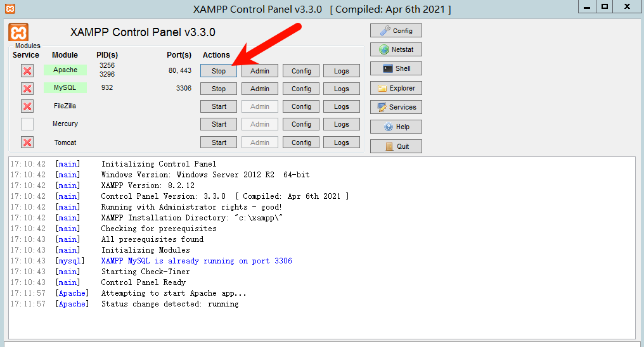Start the Mercury module
The image size is (644, 347).
coord(219,124)
